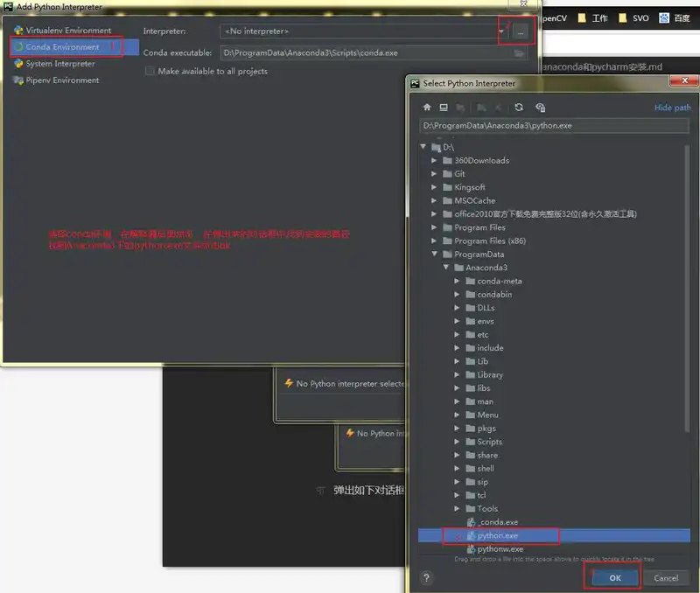Open the Interpreter dropdown arrow

501,31
